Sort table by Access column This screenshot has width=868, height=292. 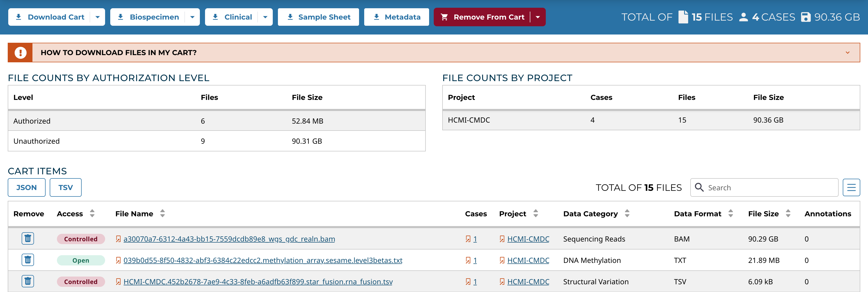[92, 213]
